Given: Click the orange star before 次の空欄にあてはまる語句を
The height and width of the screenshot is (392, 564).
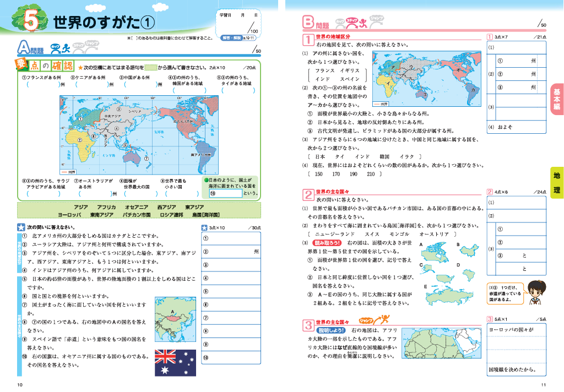Looking at the screenshot, I should [80, 68].
